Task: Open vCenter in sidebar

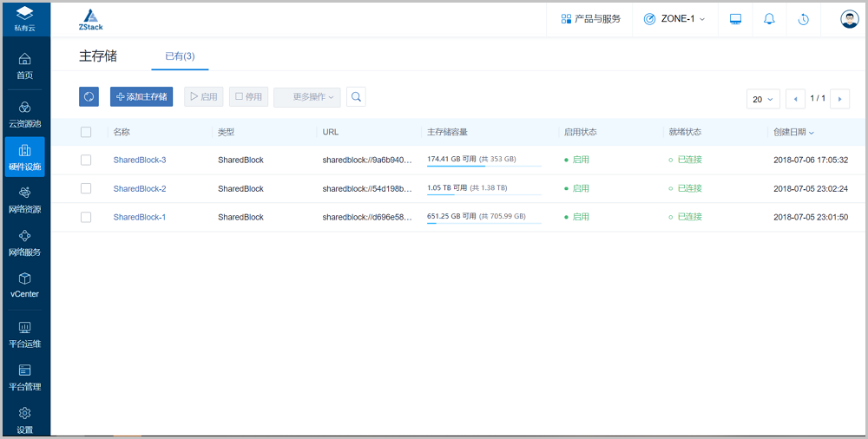Action: tap(24, 285)
